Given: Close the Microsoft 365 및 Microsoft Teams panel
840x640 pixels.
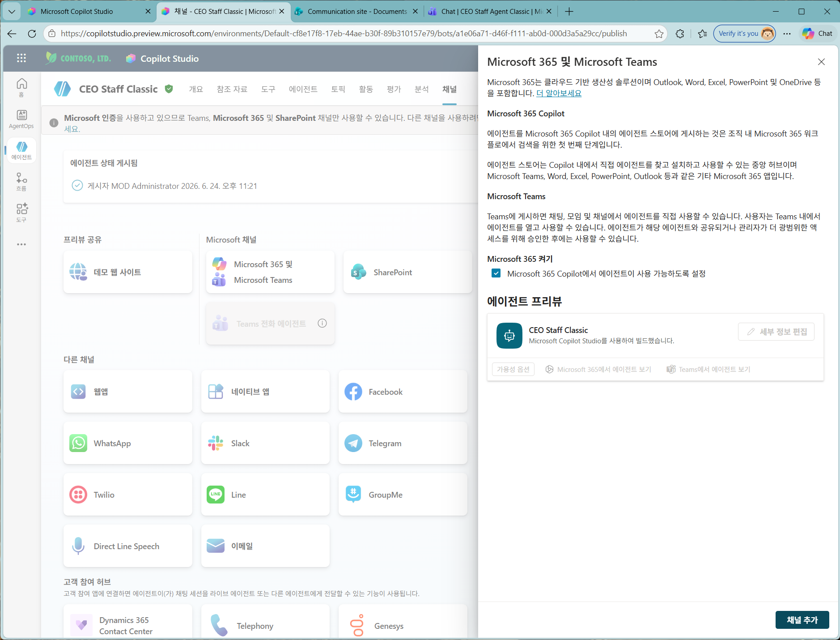Looking at the screenshot, I should tap(821, 62).
